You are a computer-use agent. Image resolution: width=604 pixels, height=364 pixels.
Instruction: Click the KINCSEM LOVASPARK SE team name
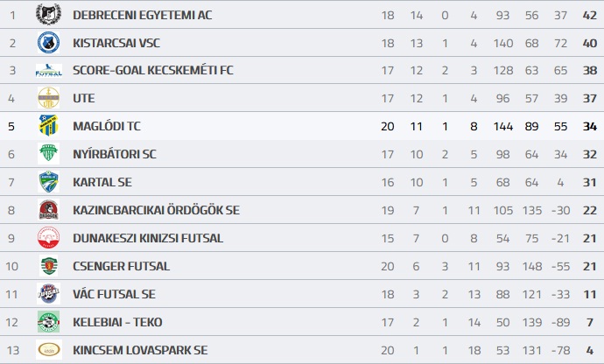(140, 350)
